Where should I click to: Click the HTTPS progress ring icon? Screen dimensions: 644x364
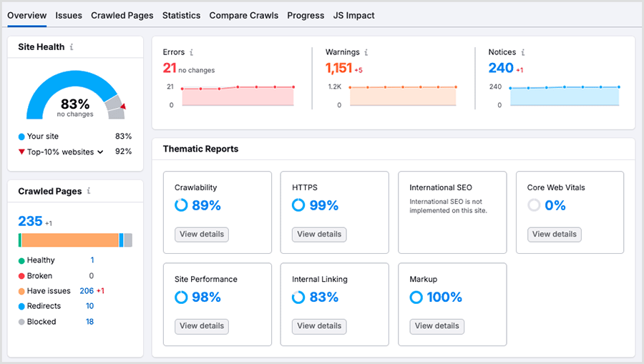[x=298, y=205]
